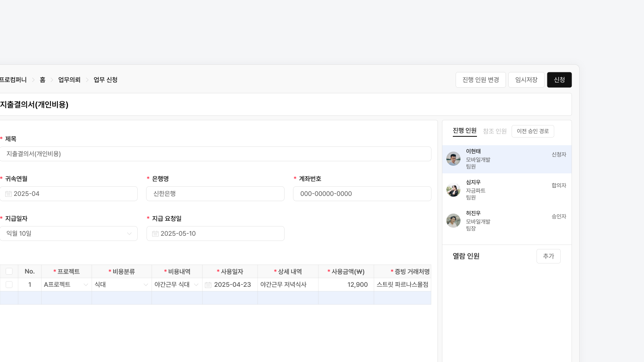Expand the 식대 비용분류 dropdown

122,285
